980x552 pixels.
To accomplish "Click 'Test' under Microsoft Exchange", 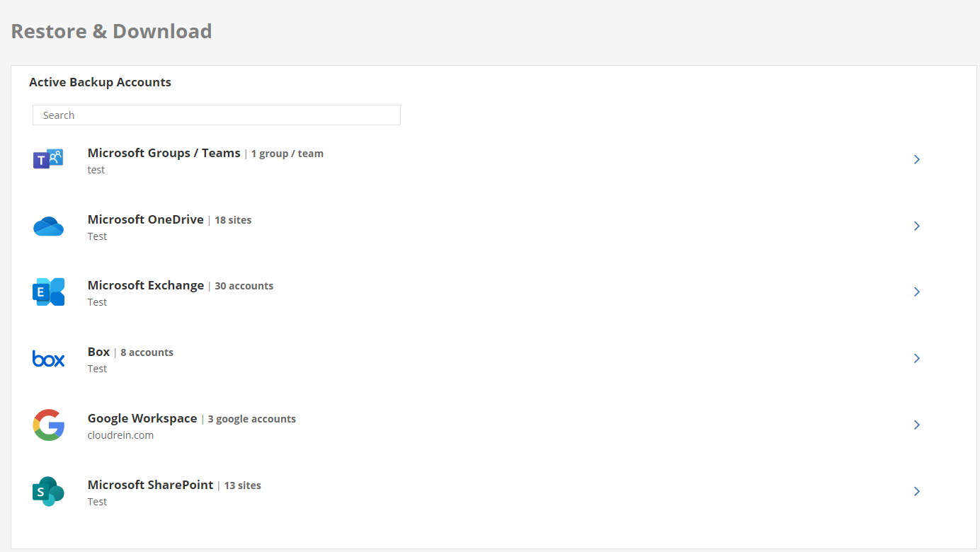I will point(97,302).
